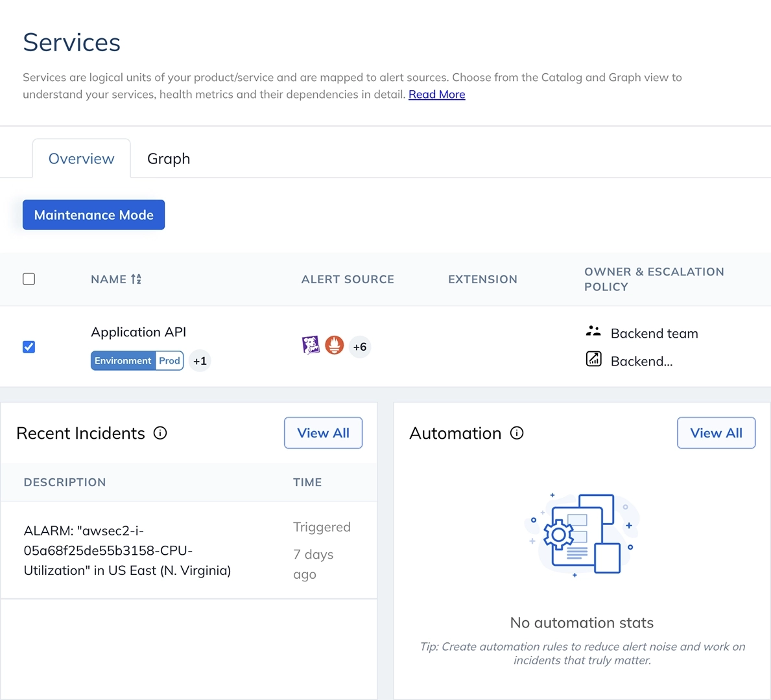This screenshot has height=700, width=771.
Task: Open the awsec2 CPU-Utilization alarm incident
Action: pos(127,550)
